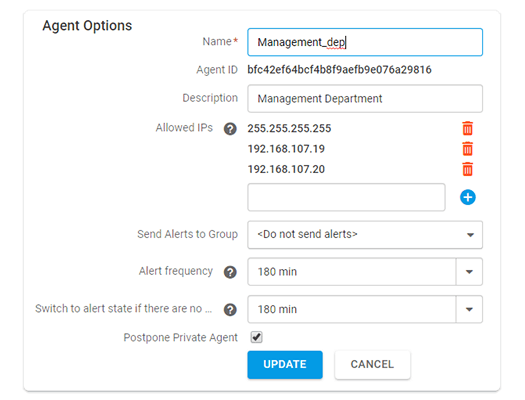Click the Agent Options heading

point(87,26)
